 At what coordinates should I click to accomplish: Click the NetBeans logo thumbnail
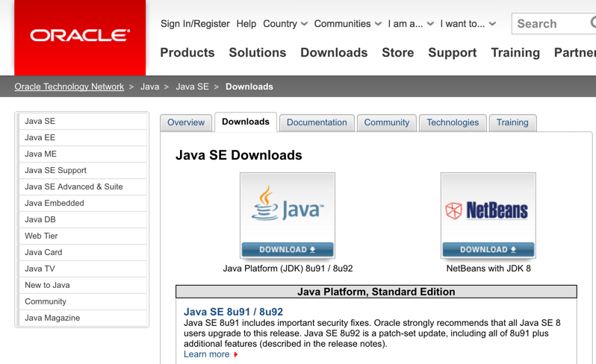[488, 208]
